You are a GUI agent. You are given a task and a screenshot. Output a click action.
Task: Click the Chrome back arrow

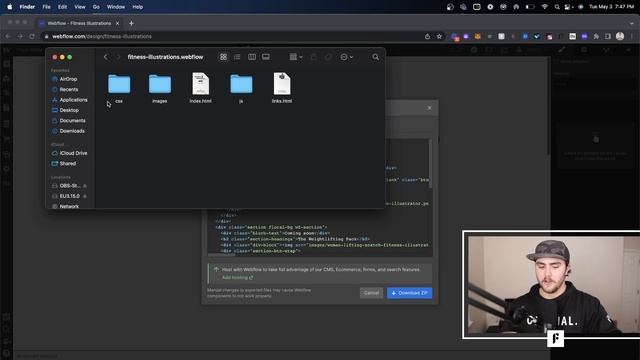[x=8, y=36]
